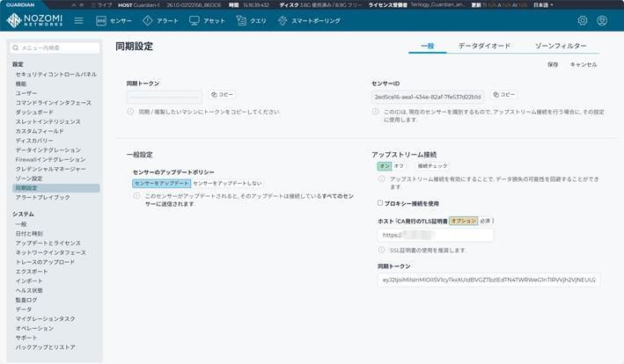Switch upstream connection to オフ

coord(399,165)
